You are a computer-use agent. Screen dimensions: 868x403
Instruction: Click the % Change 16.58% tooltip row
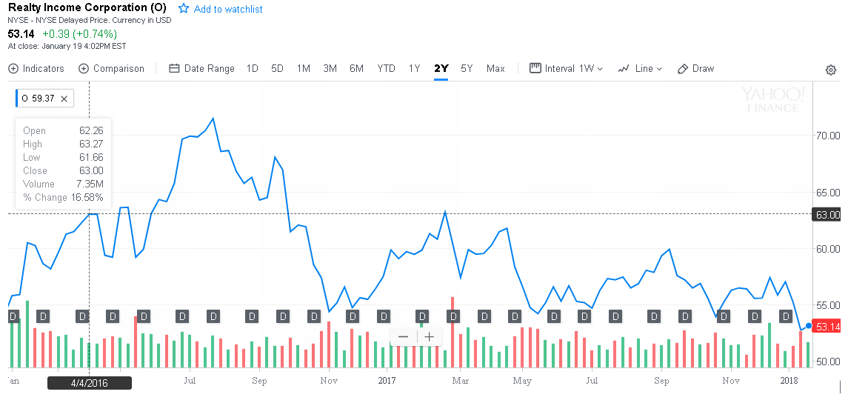point(63,197)
